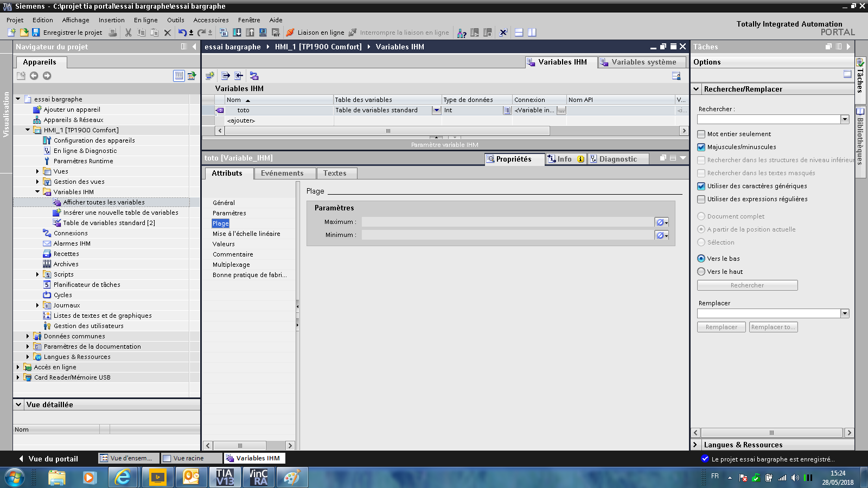
Task: Enable the Mot entier seulement checkbox
Action: 701,134
